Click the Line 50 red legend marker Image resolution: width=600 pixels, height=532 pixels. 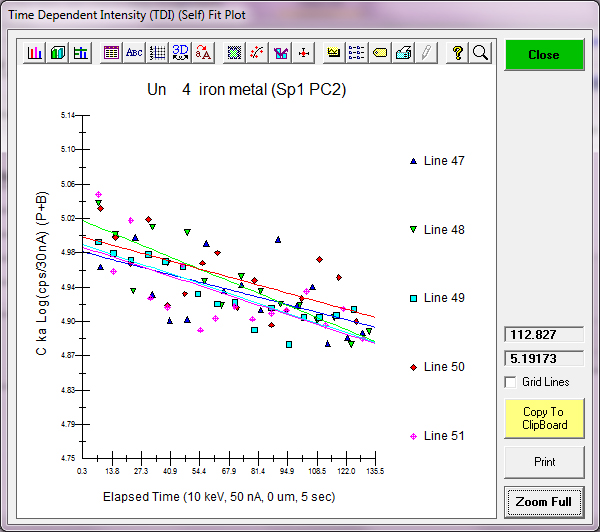tap(413, 367)
